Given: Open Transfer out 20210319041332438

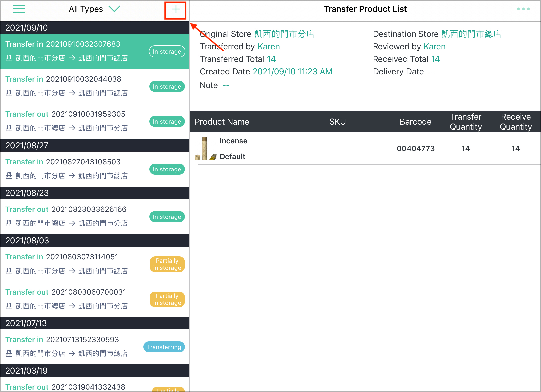Looking at the screenshot, I should (95, 384).
